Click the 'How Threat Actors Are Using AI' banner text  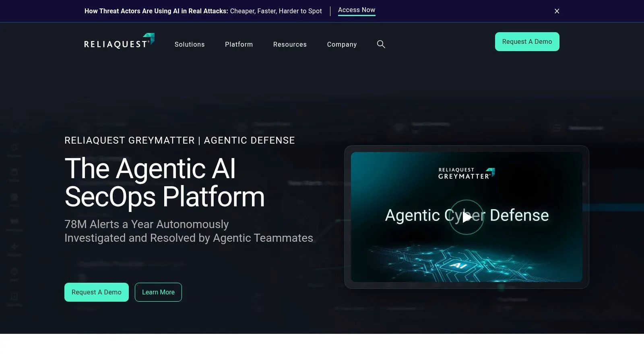click(x=203, y=11)
